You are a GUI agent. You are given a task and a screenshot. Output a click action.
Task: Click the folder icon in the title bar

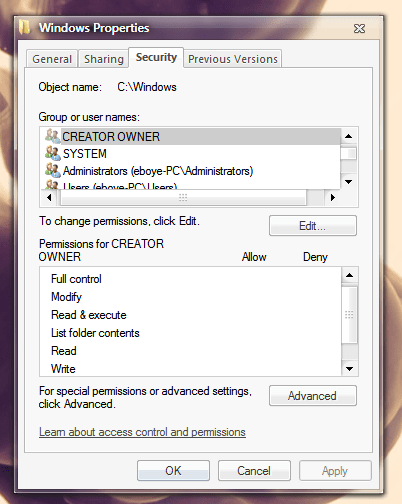[x=25, y=27]
